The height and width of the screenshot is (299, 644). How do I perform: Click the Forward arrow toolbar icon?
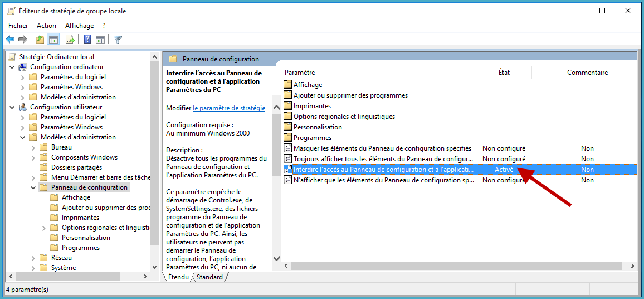[23, 40]
